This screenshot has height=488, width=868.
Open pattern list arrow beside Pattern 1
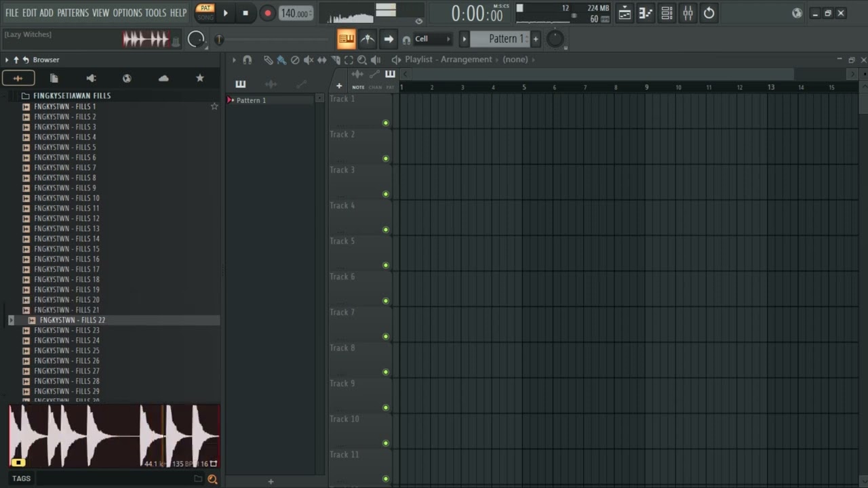pos(465,39)
